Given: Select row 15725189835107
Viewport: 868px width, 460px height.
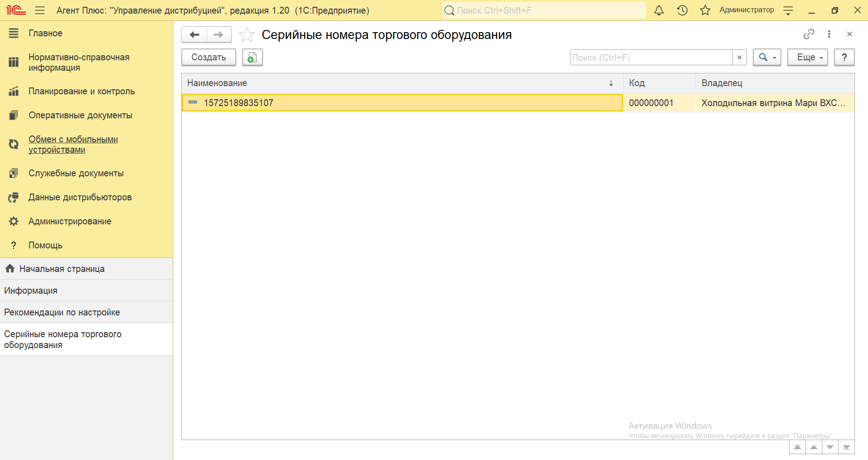Looking at the screenshot, I should 402,103.
